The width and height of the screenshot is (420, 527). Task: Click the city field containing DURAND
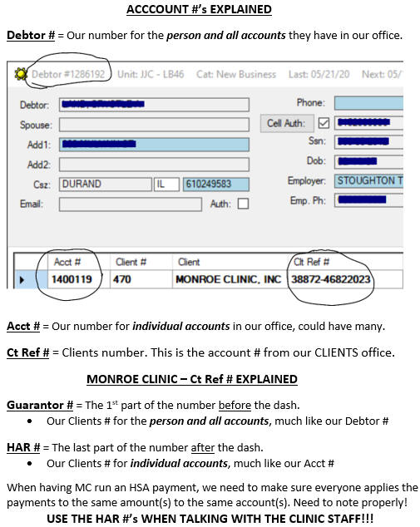coord(106,185)
